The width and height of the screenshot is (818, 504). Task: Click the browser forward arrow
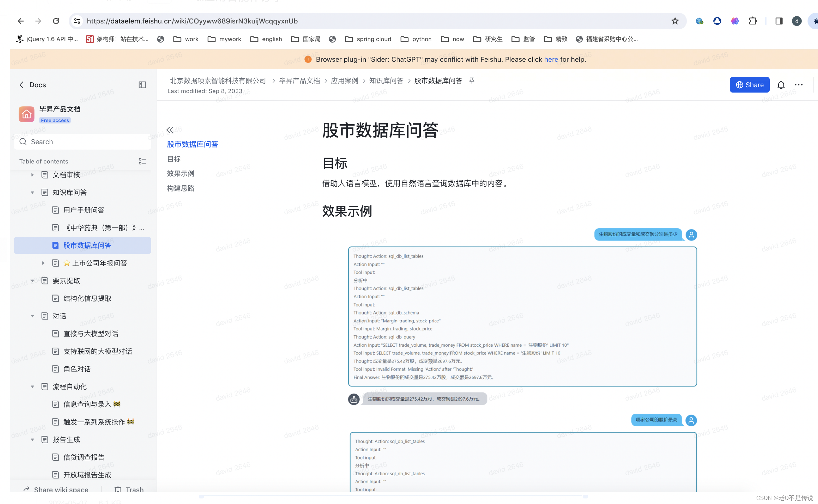pyautogui.click(x=38, y=21)
